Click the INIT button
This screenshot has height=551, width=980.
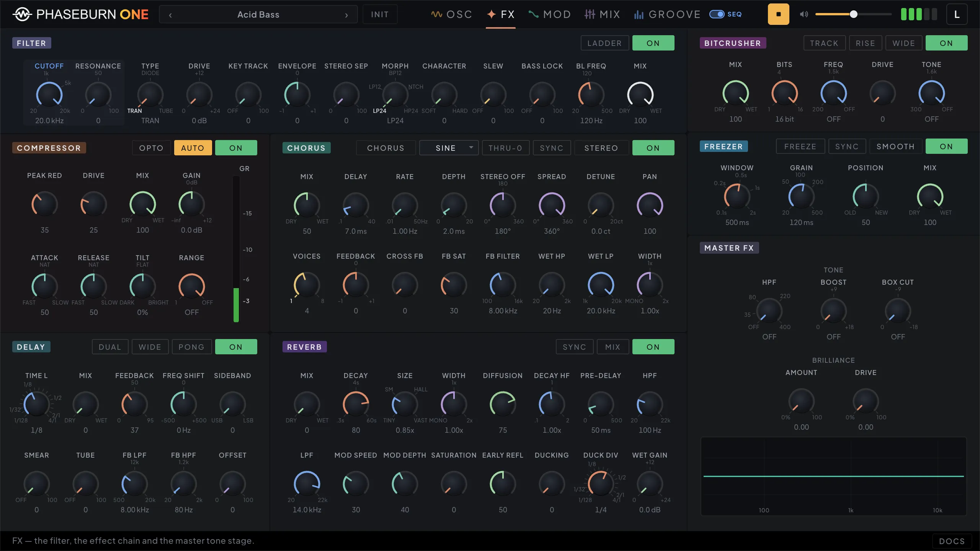[x=380, y=15]
